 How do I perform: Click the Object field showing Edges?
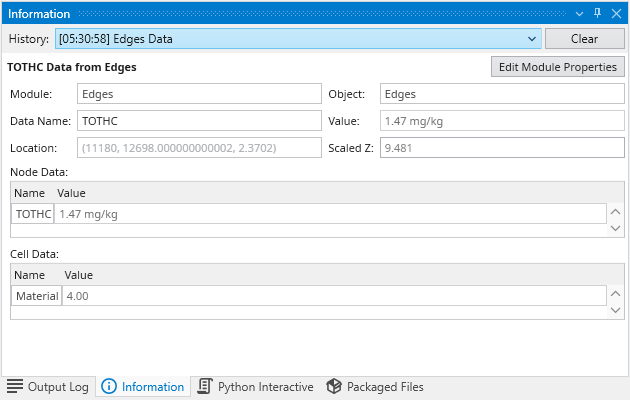(x=501, y=94)
